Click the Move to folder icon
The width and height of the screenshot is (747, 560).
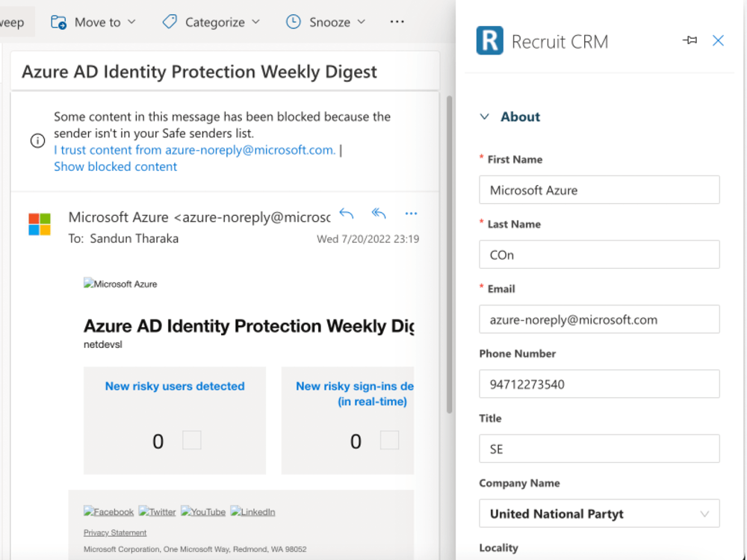(x=57, y=22)
